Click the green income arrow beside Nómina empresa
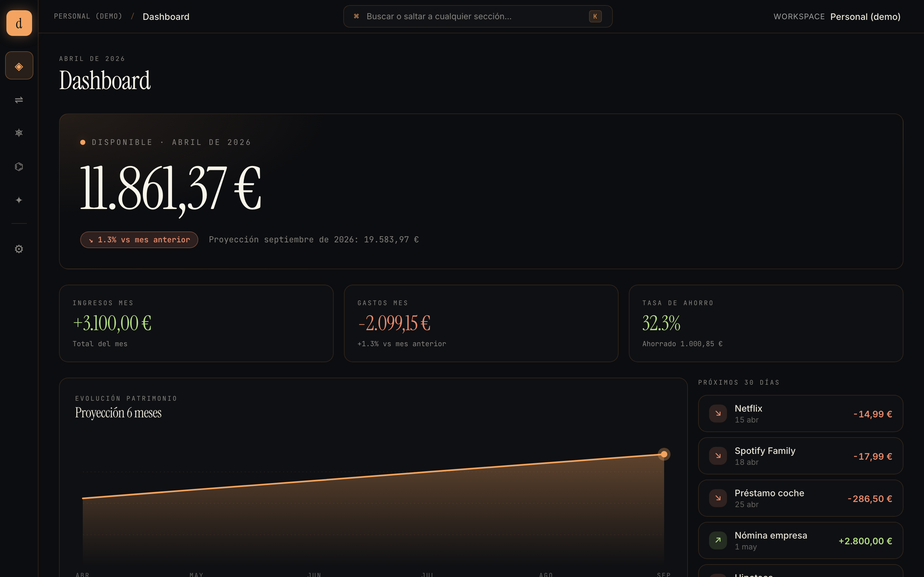Viewport: 924px width, 577px height. pyautogui.click(x=718, y=540)
